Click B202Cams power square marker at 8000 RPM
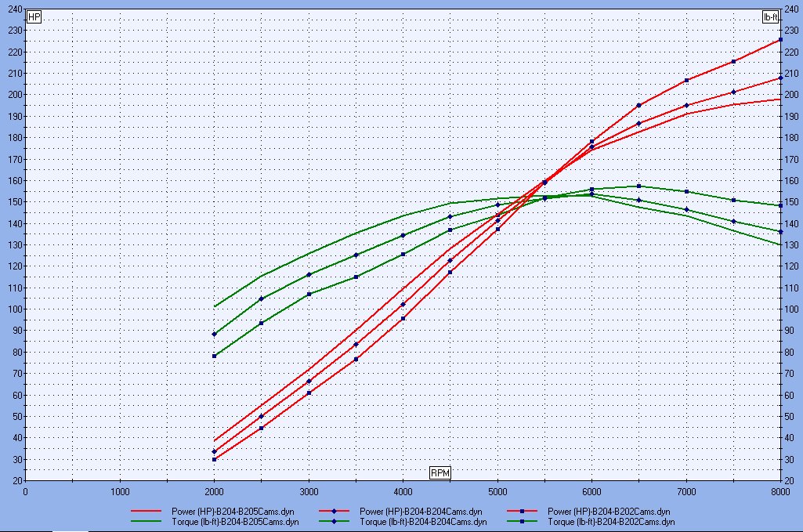Image resolution: width=803 pixels, height=532 pixels. coord(780,39)
